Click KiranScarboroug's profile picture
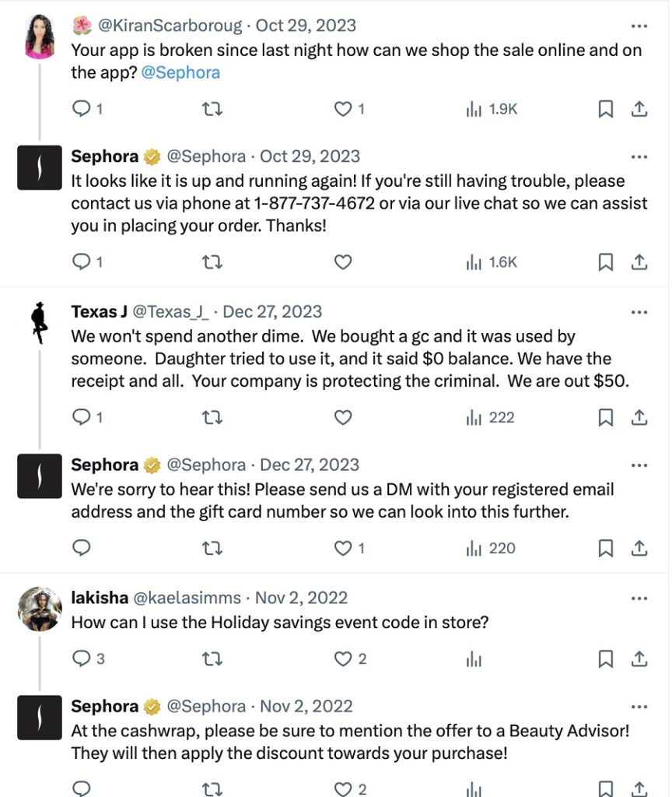This screenshot has width=672, height=797. [x=40, y=37]
